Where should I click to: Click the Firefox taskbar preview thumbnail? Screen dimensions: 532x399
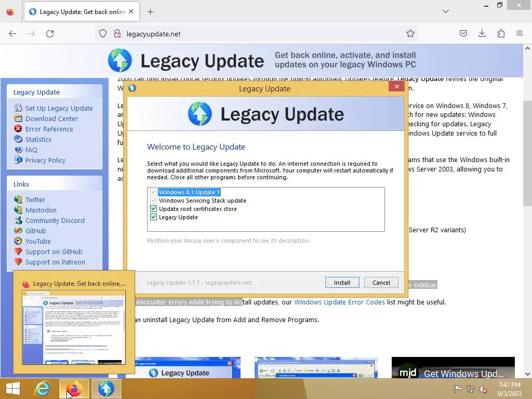pyautogui.click(x=74, y=327)
